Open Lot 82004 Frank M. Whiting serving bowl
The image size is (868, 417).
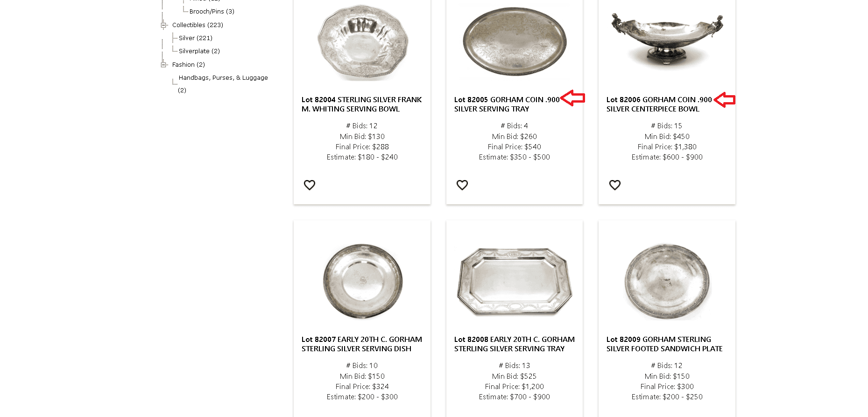361,104
